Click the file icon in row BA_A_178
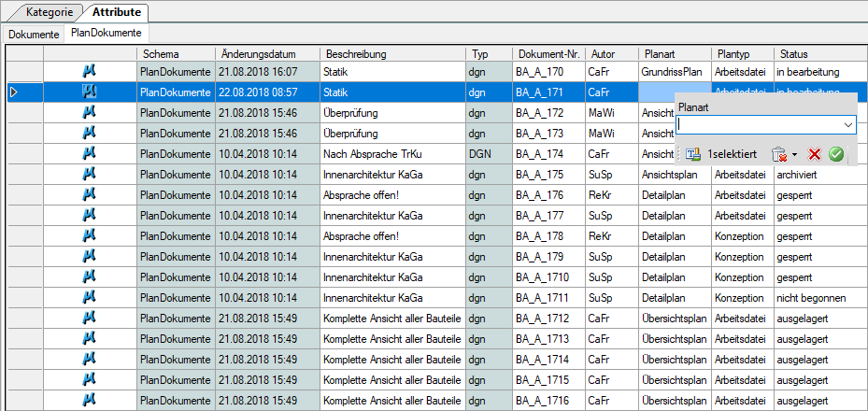Image resolution: width=868 pixels, height=411 pixels. click(90, 236)
